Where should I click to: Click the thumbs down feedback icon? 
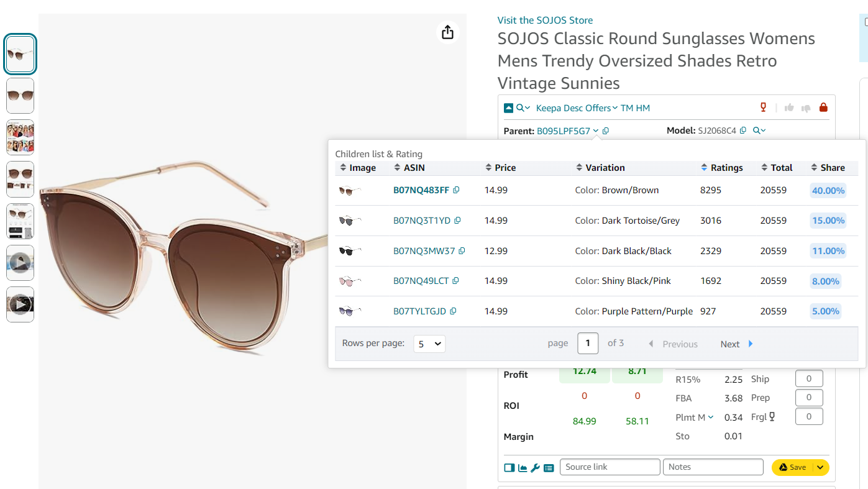coord(805,107)
